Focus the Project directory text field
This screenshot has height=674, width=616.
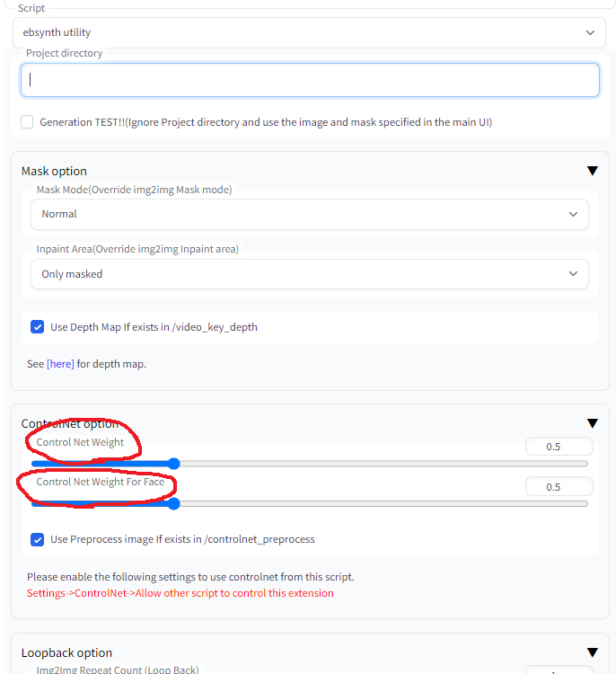tap(310, 80)
